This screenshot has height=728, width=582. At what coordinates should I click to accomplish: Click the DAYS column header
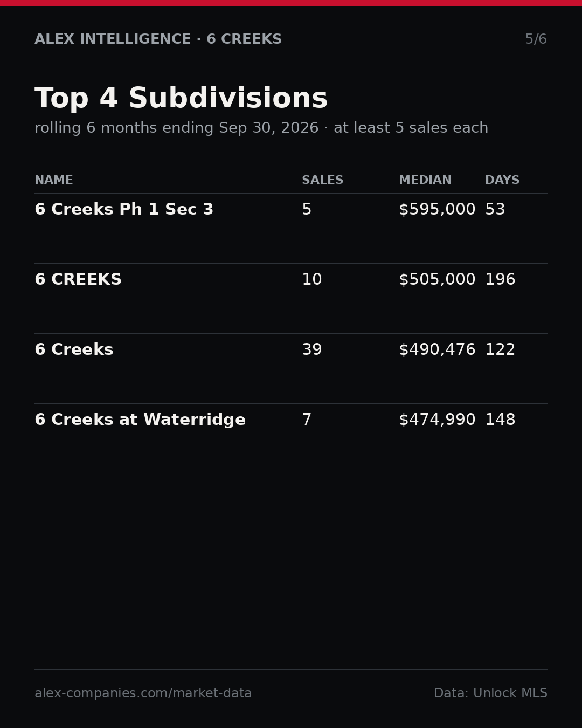(x=502, y=180)
